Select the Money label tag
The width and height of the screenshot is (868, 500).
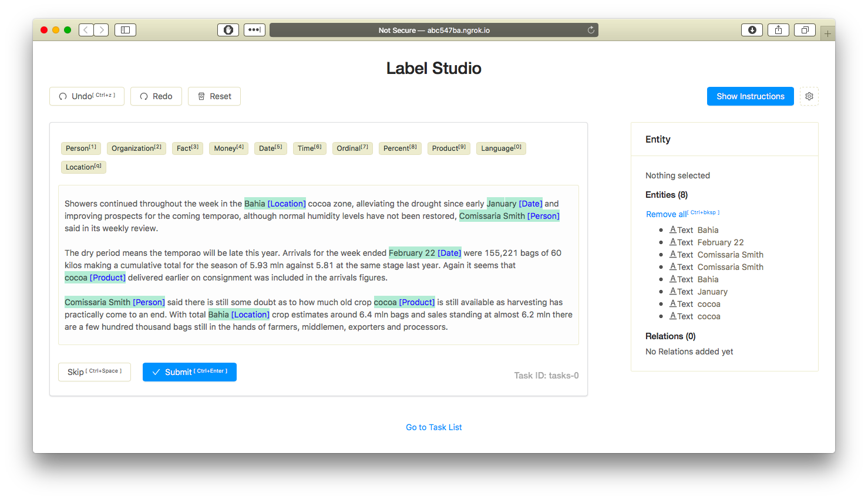229,148
